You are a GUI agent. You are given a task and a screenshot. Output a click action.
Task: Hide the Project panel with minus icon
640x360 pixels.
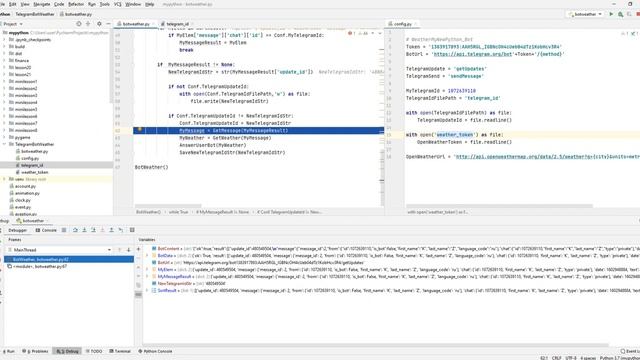click(x=108, y=24)
